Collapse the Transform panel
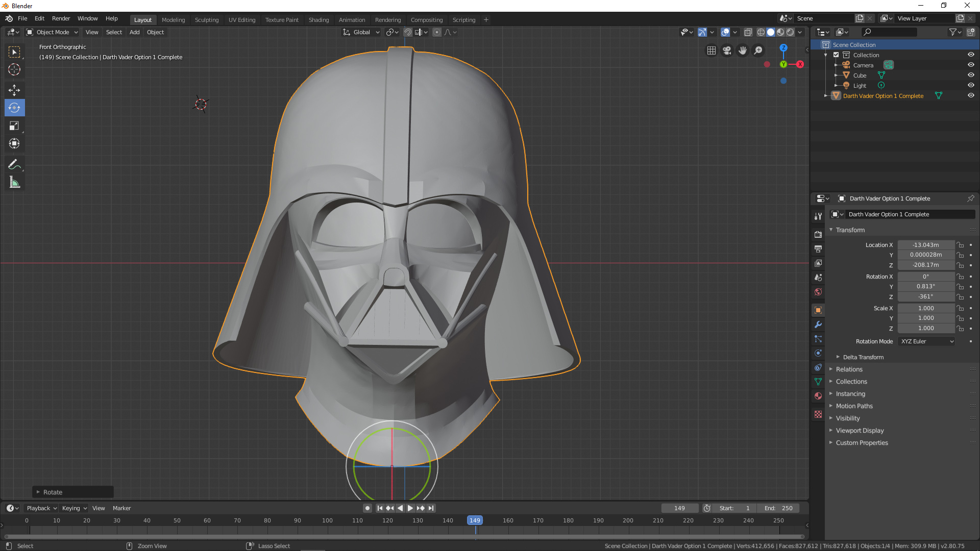The width and height of the screenshot is (980, 551). (850, 230)
